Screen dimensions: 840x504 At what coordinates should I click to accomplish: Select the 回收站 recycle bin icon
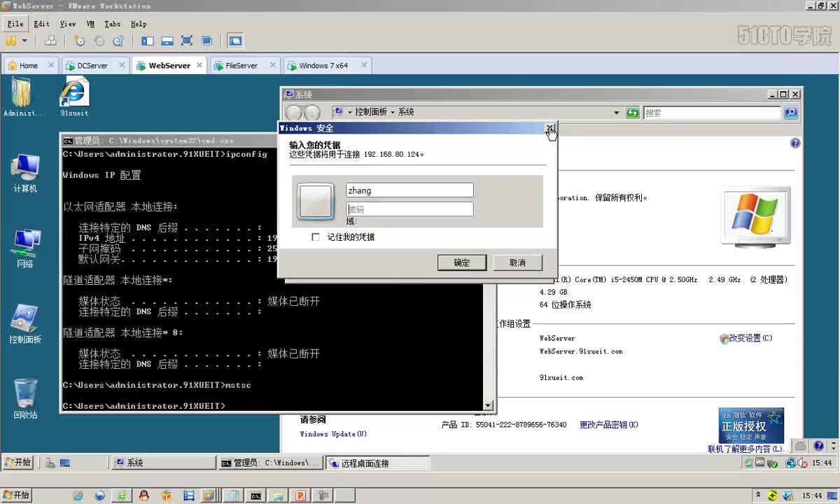[25, 399]
